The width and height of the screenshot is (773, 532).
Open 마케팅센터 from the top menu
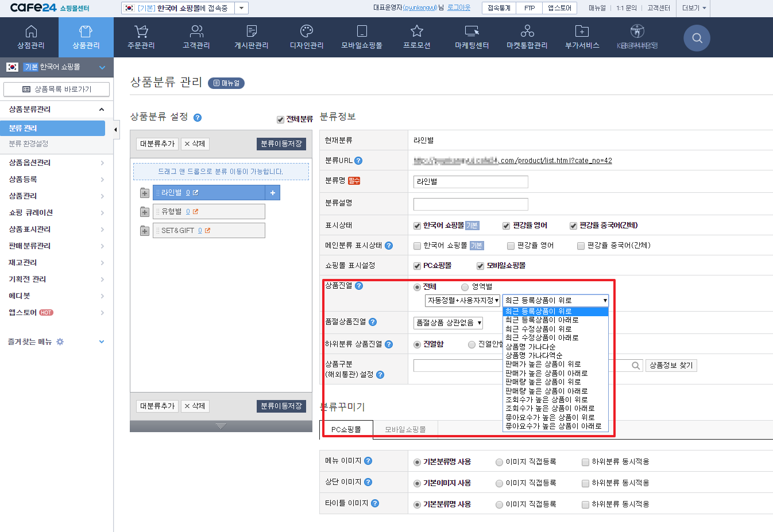pyautogui.click(x=471, y=37)
